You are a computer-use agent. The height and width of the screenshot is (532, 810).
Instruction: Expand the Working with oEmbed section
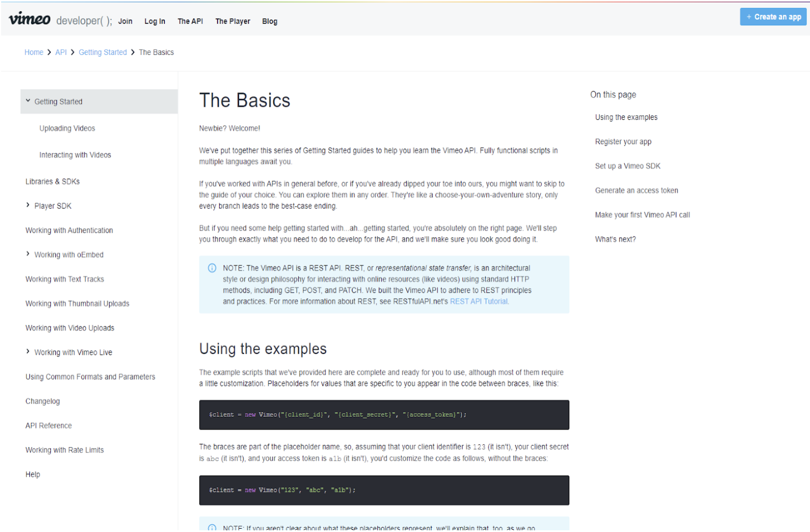click(x=28, y=254)
